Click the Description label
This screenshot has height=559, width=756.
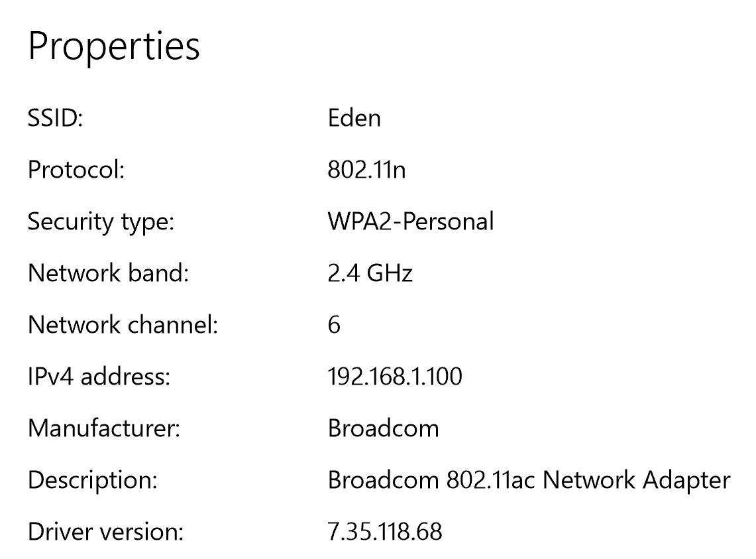[x=93, y=480]
